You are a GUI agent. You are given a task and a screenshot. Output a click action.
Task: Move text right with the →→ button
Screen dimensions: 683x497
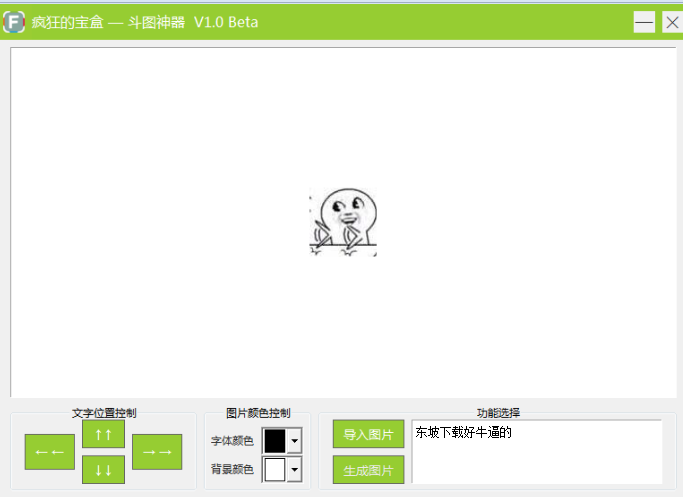pyautogui.click(x=157, y=452)
